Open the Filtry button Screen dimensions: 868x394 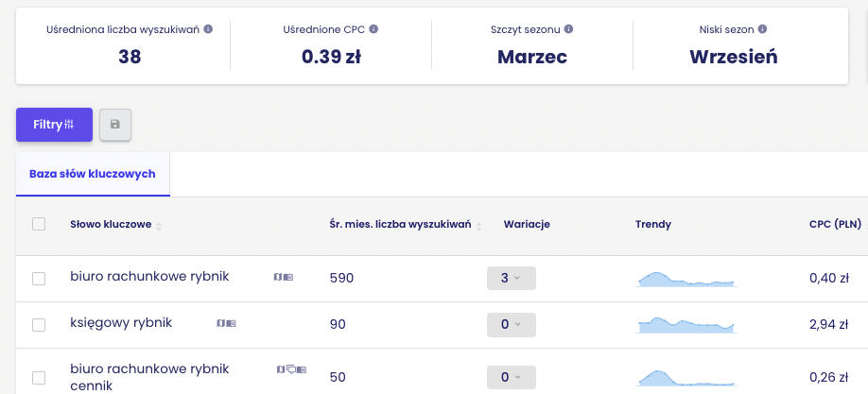click(x=54, y=125)
